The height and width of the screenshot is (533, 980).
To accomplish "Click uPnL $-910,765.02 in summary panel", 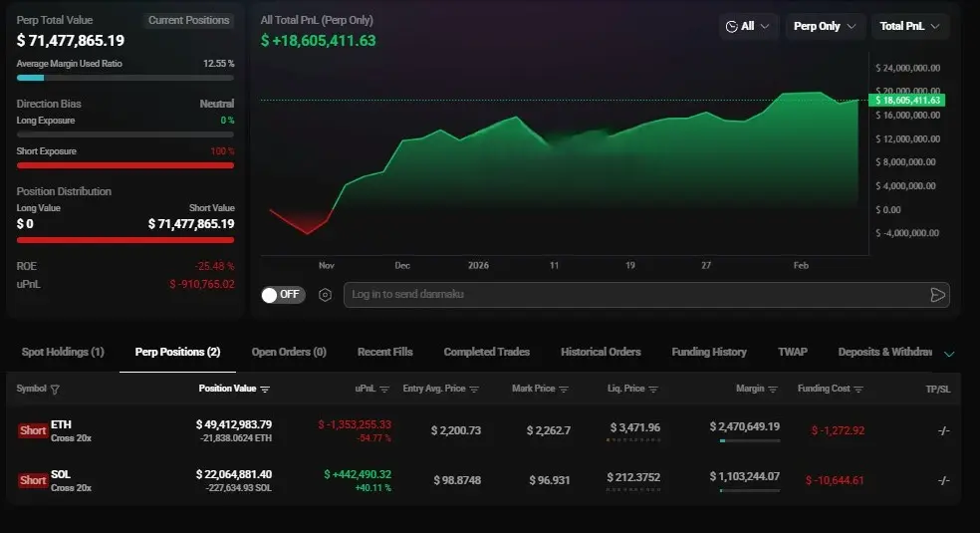I will pyautogui.click(x=202, y=284).
